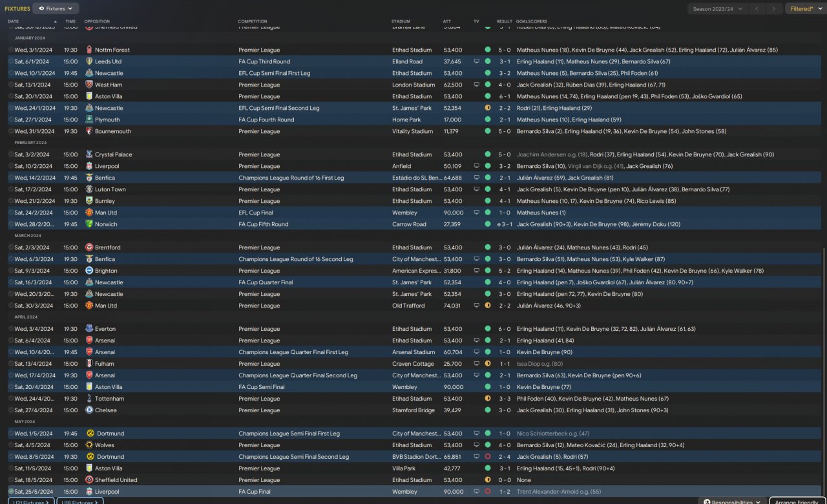Click the orange draw indicator for Fulham match

[488, 364]
